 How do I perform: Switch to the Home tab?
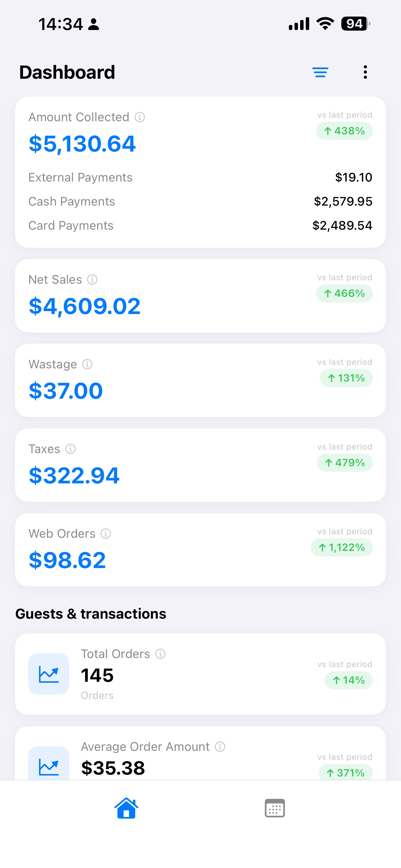126,808
